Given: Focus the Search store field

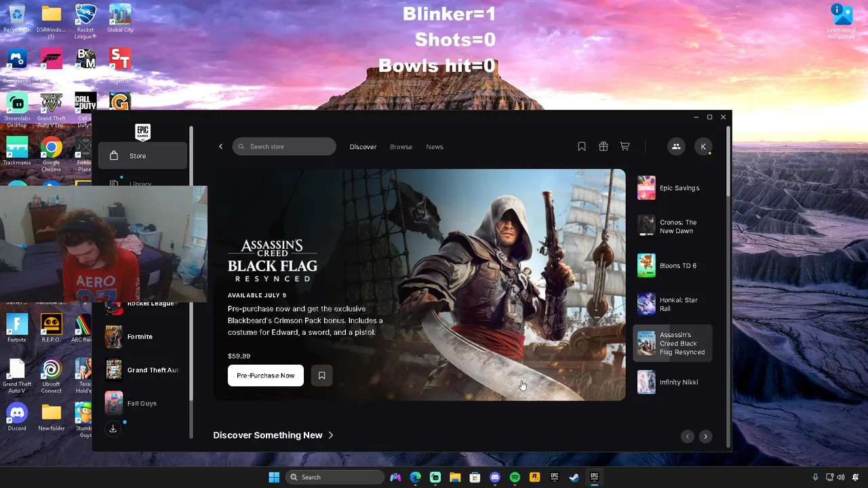Looking at the screenshot, I should pyautogui.click(x=284, y=146).
